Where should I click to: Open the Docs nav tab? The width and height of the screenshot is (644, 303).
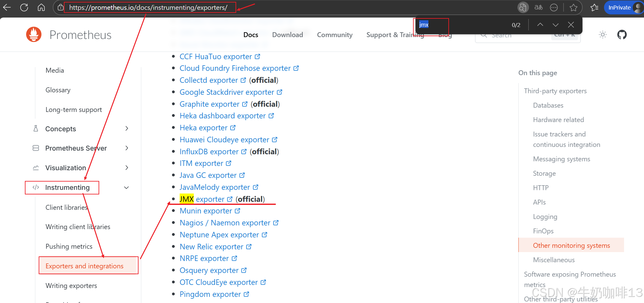(x=251, y=35)
